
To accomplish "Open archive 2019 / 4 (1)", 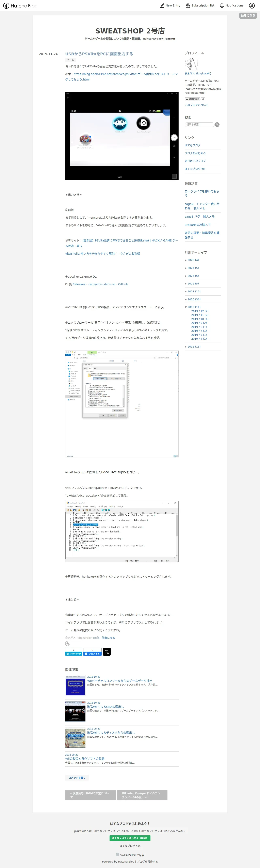I will click(199, 339).
